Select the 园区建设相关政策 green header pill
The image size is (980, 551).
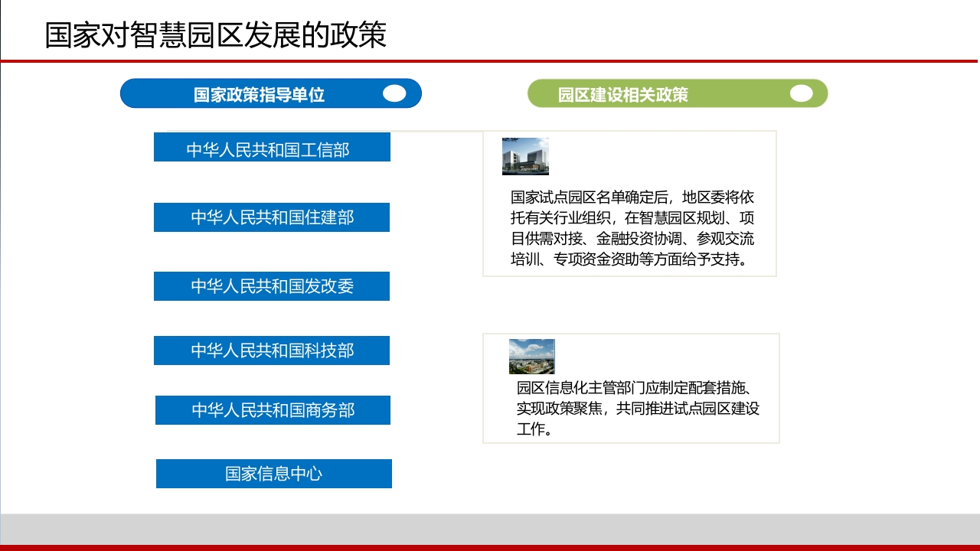[678, 93]
